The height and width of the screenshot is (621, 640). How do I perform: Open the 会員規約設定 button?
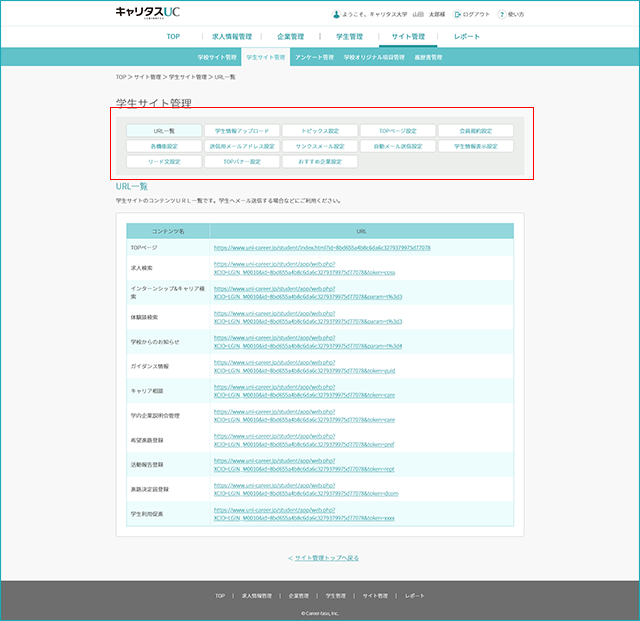click(x=476, y=131)
